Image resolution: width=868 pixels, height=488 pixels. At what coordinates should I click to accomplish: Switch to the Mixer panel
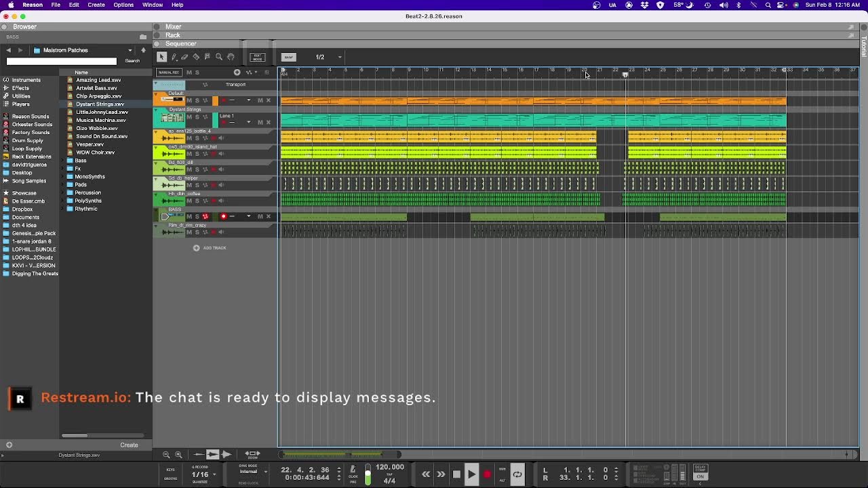point(173,26)
